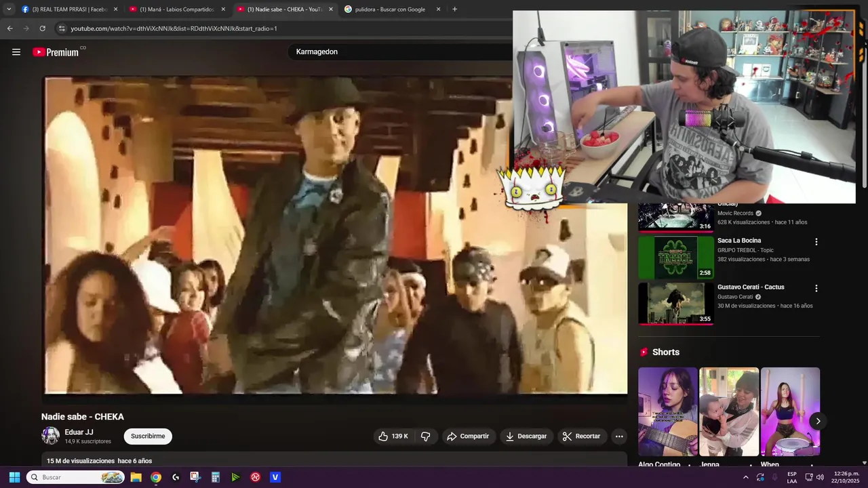Open Calculator from taskbar
The width and height of the screenshot is (868, 488).
coord(216,477)
